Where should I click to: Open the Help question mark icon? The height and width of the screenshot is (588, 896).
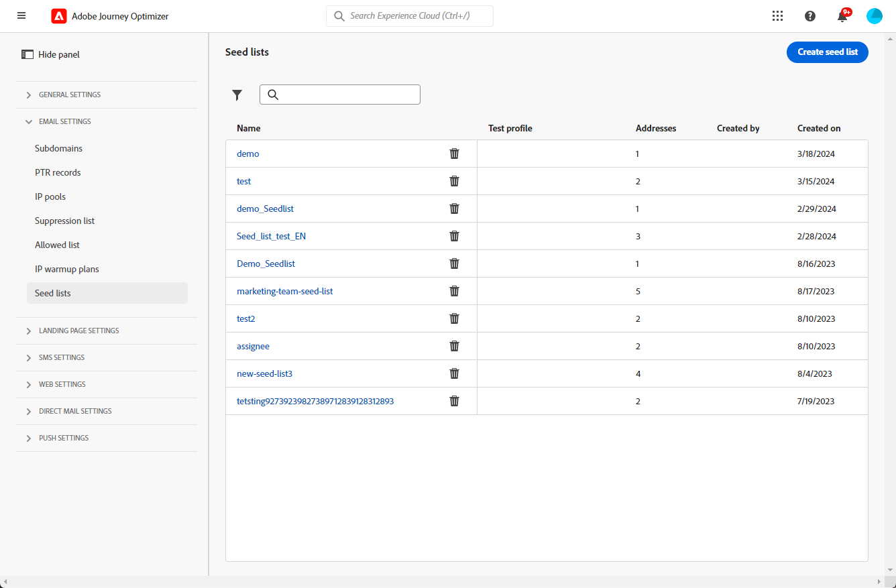tap(810, 16)
